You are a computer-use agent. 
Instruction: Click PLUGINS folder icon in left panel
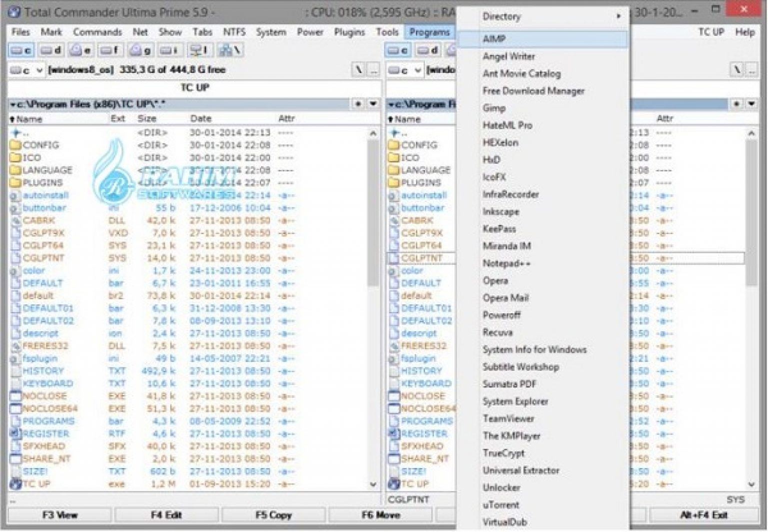(x=15, y=183)
